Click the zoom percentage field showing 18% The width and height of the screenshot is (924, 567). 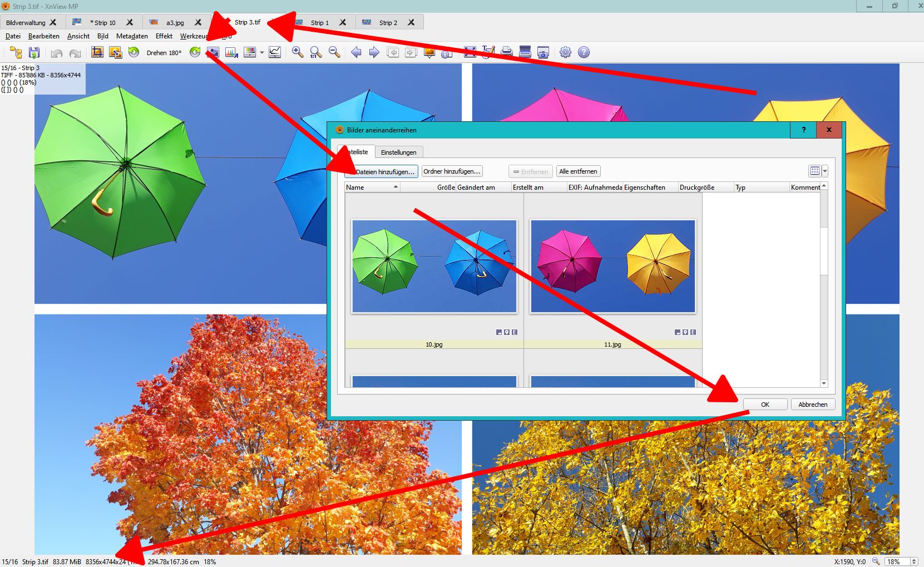pos(897,561)
